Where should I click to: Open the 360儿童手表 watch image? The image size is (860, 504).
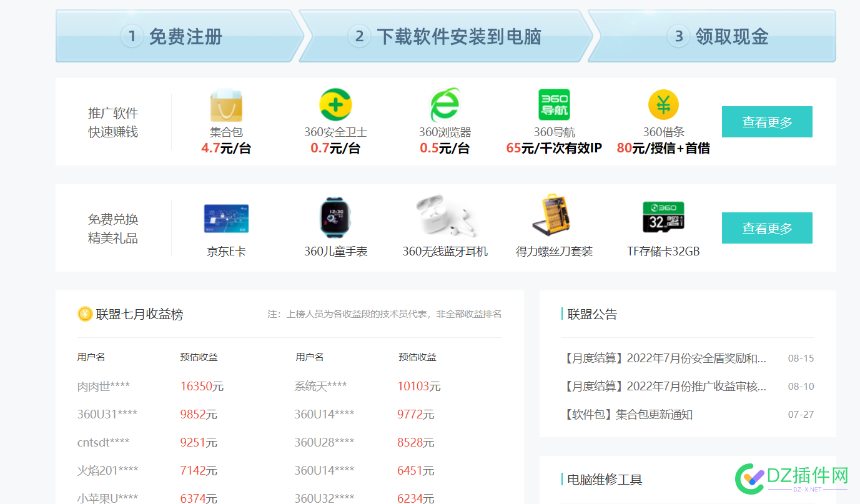pos(335,217)
